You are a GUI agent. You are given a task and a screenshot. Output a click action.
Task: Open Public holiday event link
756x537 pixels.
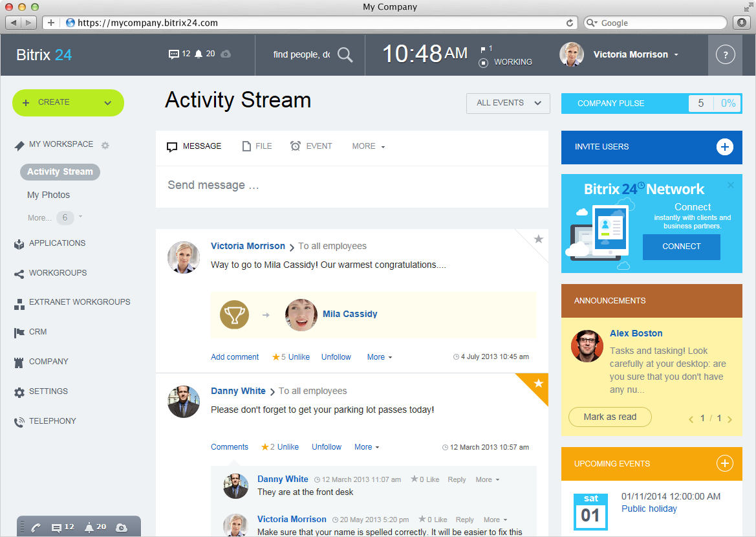(649, 509)
